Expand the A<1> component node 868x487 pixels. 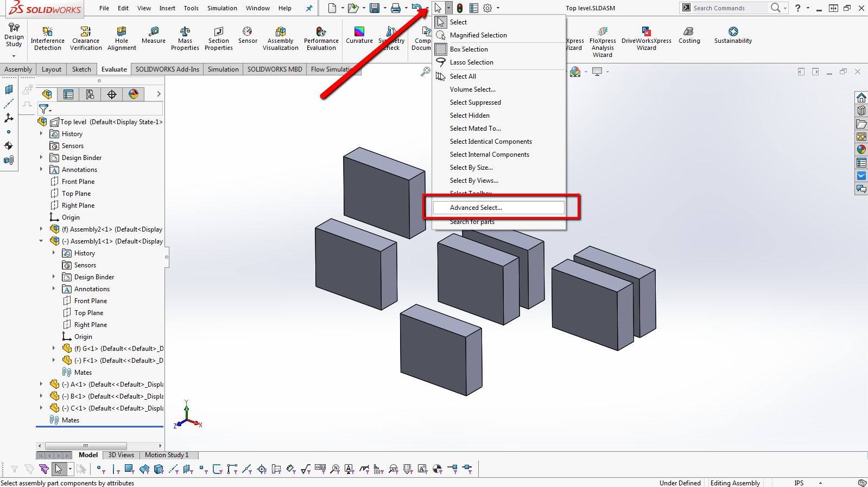pyautogui.click(x=41, y=385)
